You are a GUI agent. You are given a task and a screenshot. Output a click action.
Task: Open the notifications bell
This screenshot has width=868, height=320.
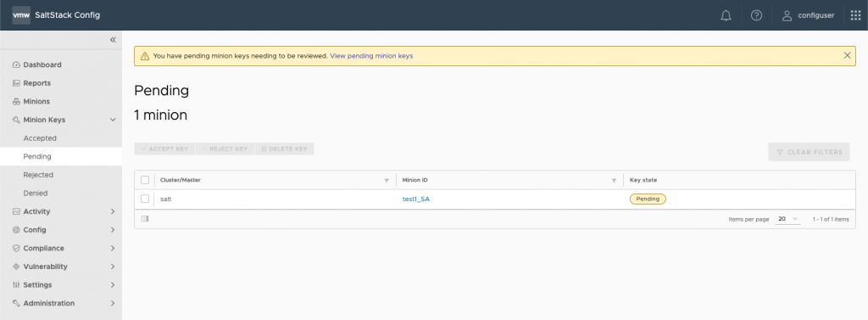(726, 15)
